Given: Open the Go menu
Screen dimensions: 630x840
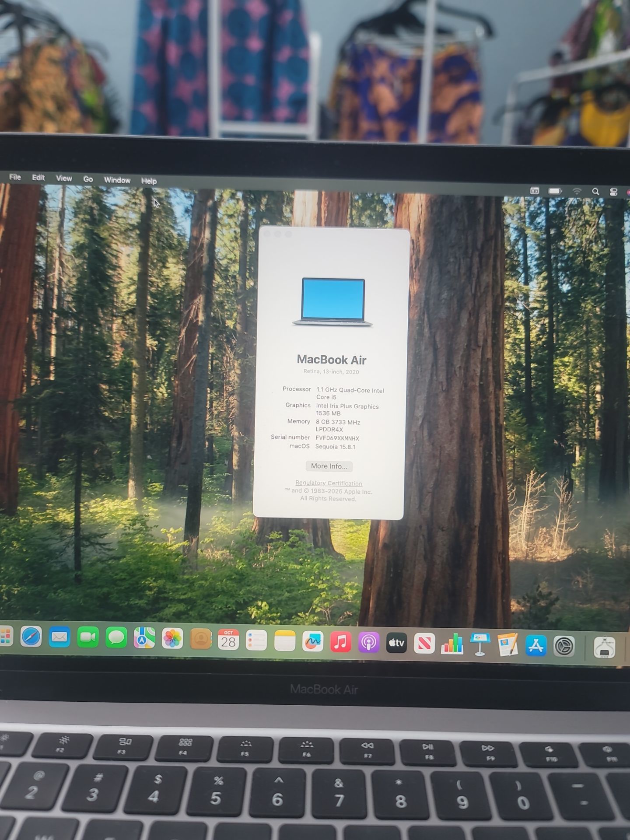Looking at the screenshot, I should (x=88, y=179).
